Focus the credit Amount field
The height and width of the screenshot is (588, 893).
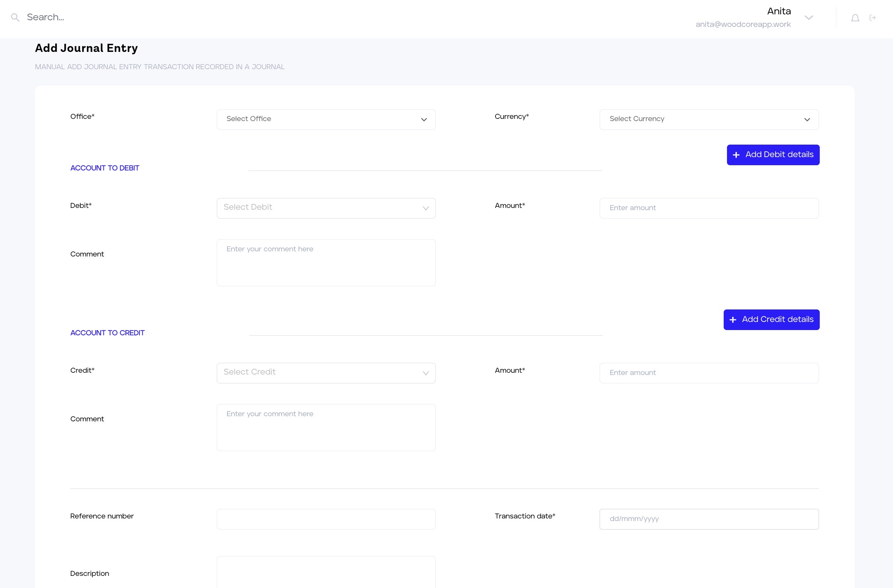(709, 373)
